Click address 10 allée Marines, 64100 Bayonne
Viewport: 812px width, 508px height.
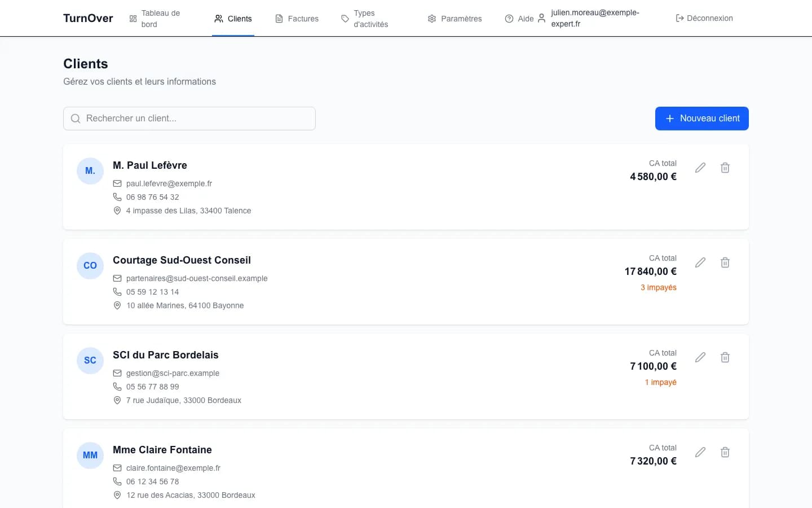click(x=185, y=305)
